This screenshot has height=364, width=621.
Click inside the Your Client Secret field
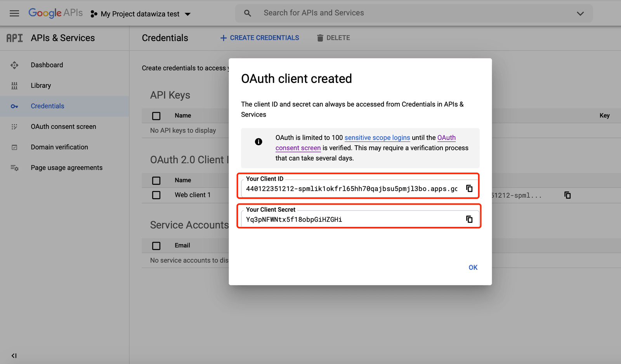coord(351,219)
